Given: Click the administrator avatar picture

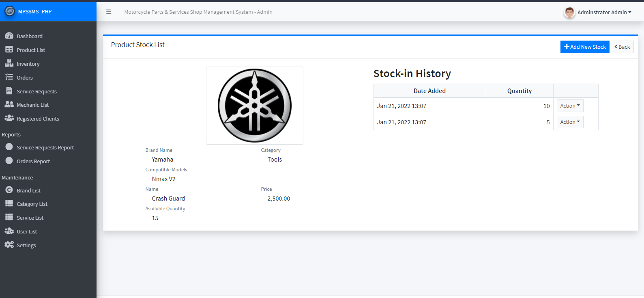Looking at the screenshot, I should point(569,13).
